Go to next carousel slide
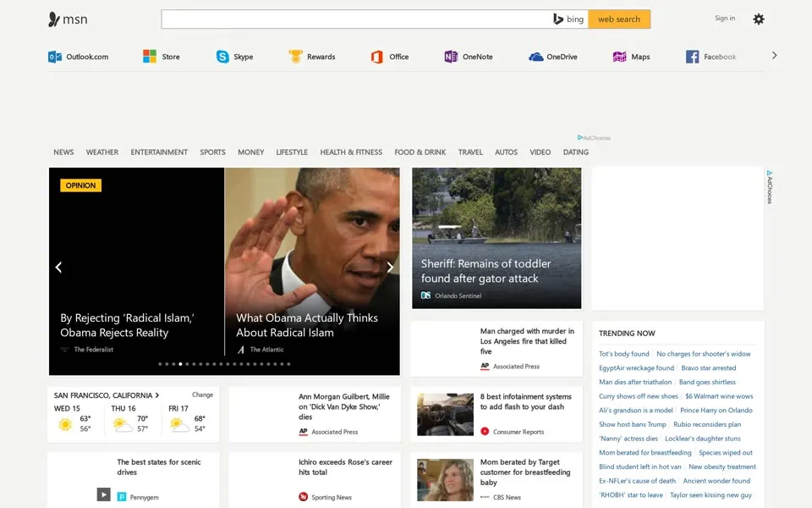The width and height of the screenshot is (812, 508). [x=390, y=267]
